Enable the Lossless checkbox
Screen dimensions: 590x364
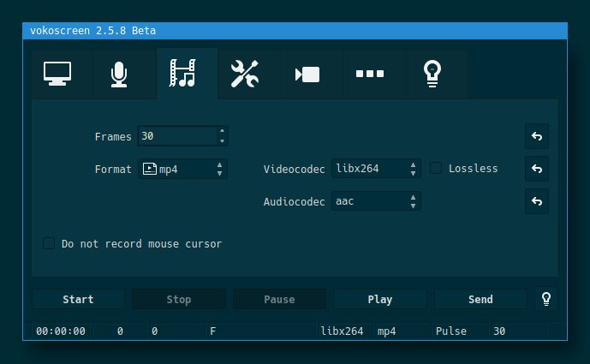[436, 169]
